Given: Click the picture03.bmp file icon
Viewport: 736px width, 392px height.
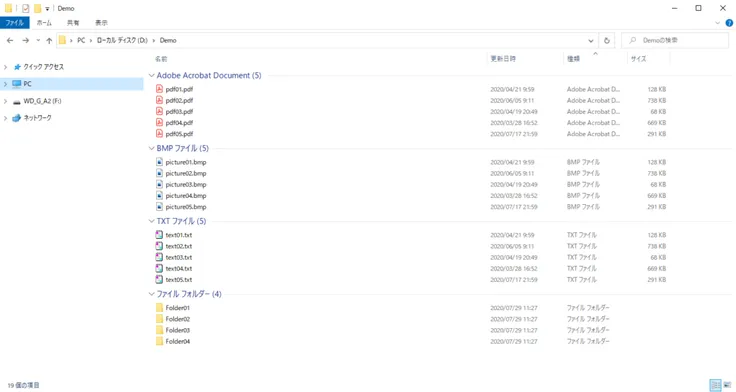Looking at the screenshot, I should point(159,184).
